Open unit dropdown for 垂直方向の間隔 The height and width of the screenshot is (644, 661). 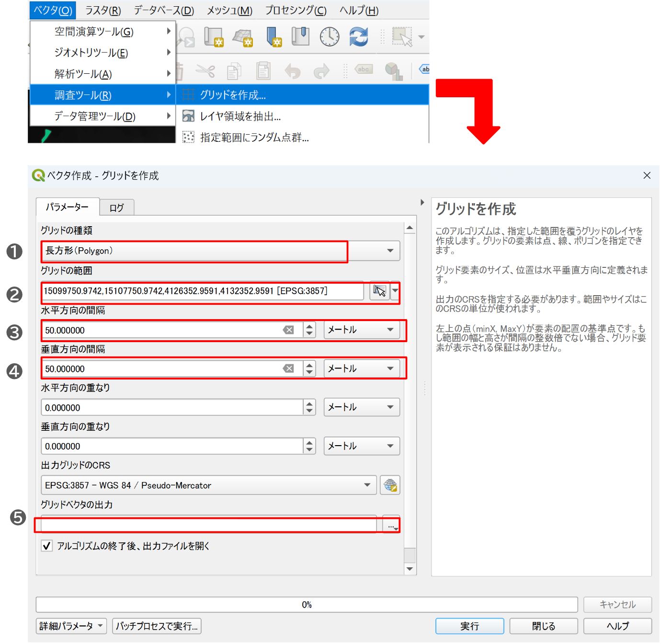click(x=362, y=368)
